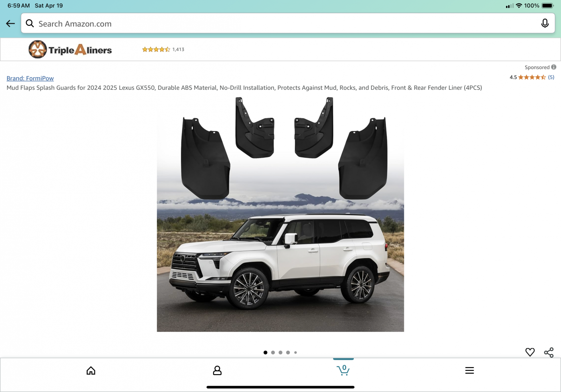This screenshot has width=561, height=392.
Task: Select the third image carousel dot
Action: [x=280, y=352]
